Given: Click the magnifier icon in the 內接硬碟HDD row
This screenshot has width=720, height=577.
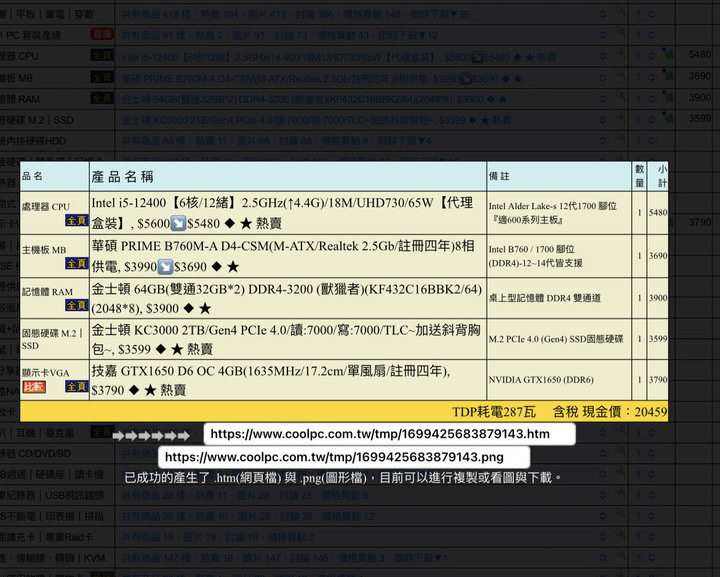Looking at the screenshot, I should coord(620,138).
